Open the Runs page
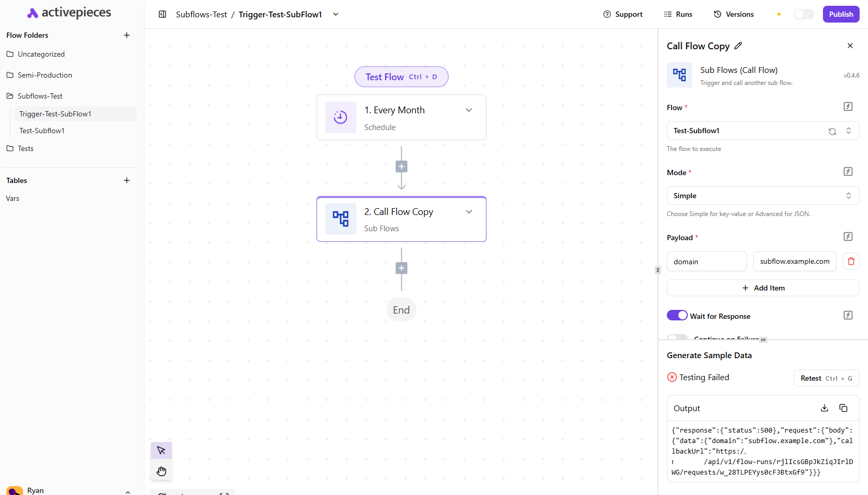Screen dimensions: 868x495 pyautogui.click(x=678, y=14)
